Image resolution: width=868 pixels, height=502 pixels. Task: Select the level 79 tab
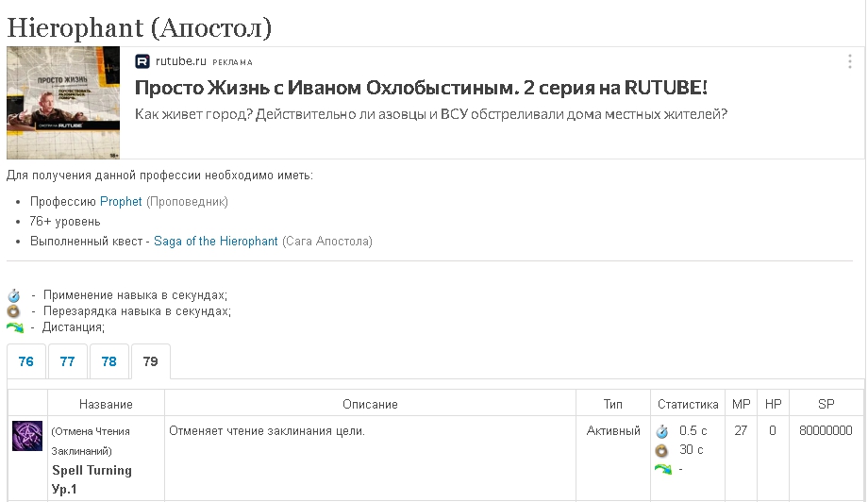(151, 361)
